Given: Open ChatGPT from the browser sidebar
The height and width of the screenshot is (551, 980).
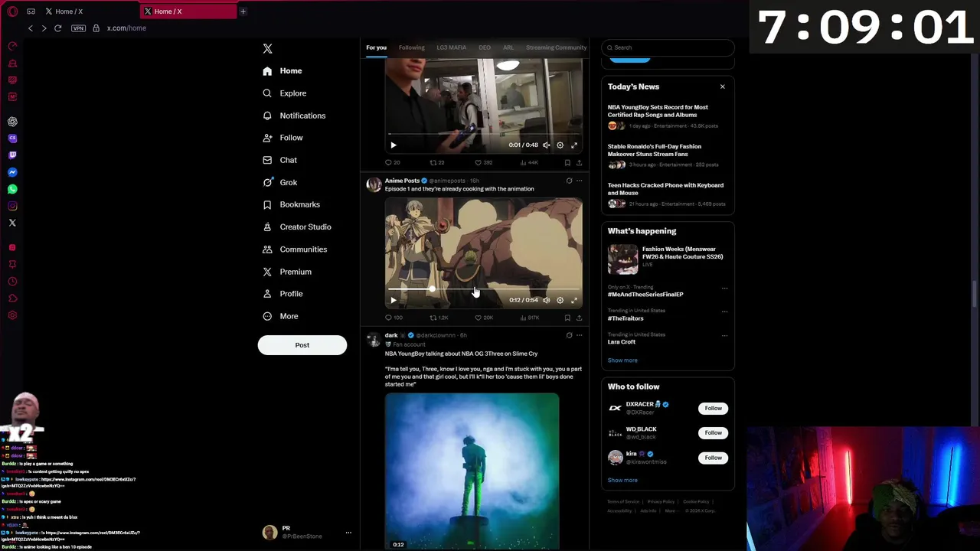Looking at the screenshot, I should click(x=12, y=122).
